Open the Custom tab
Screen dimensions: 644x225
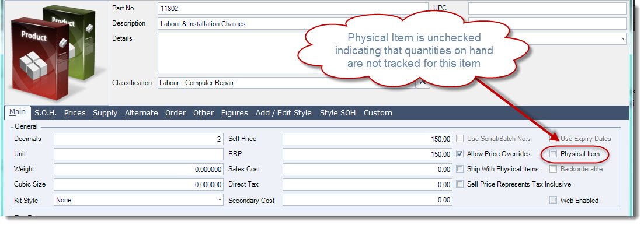click(x=378, y=112)
